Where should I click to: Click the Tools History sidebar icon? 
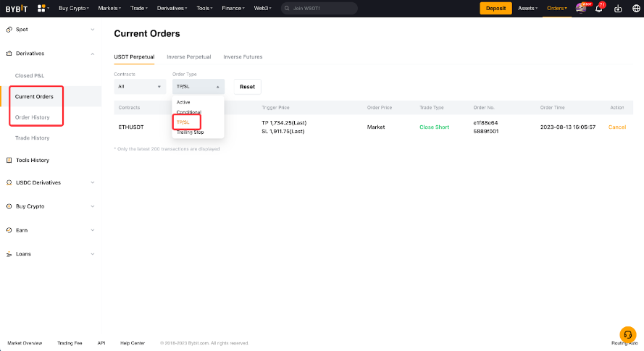click(9, 160)
